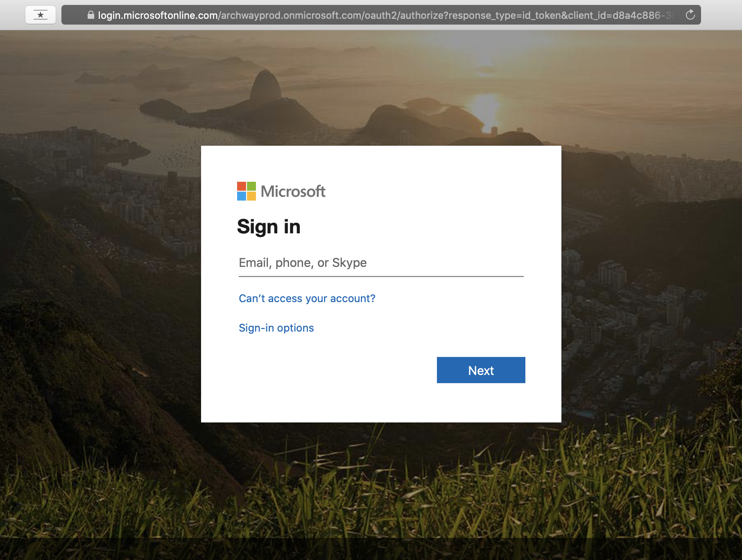Click the Microsoft logo
This screenshot has width=742, height=560.
click(281, 191)
